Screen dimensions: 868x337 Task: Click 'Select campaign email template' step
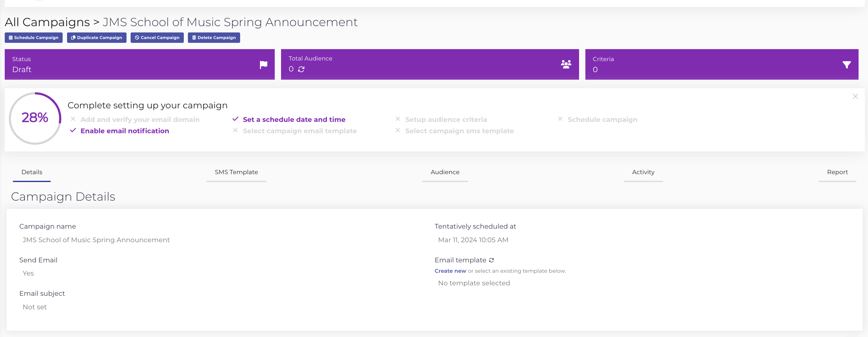[x=300, y=131]
